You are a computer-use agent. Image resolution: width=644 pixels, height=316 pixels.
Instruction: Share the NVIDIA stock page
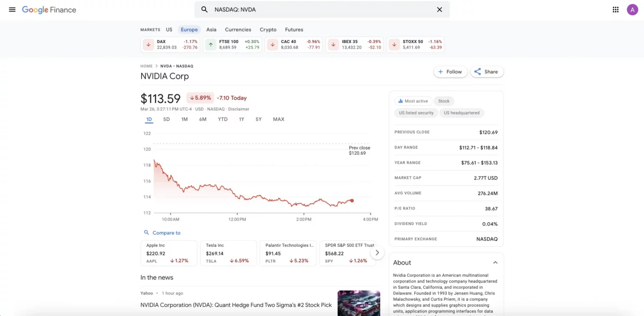click(487, 72)
